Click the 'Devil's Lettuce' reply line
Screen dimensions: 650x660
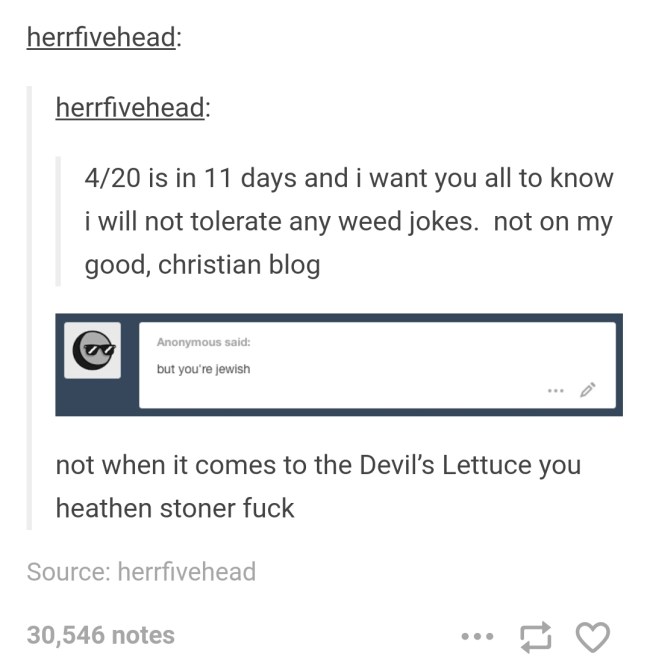[x=318, y=465]
